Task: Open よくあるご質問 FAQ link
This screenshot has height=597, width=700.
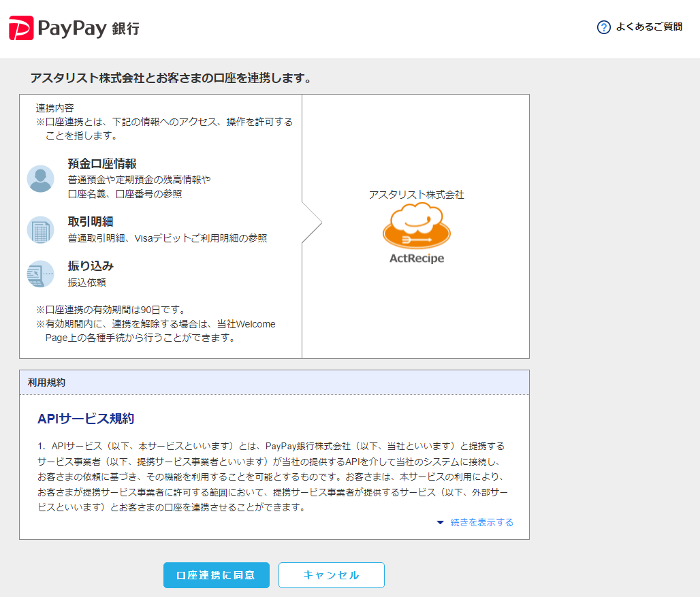Action: coord(649,27)
